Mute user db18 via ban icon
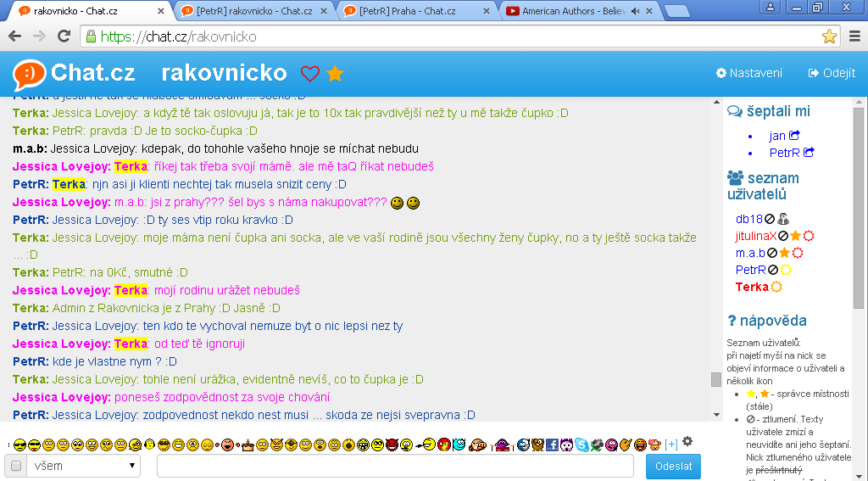Screen dimensions: 868x481 pos(770,219)
